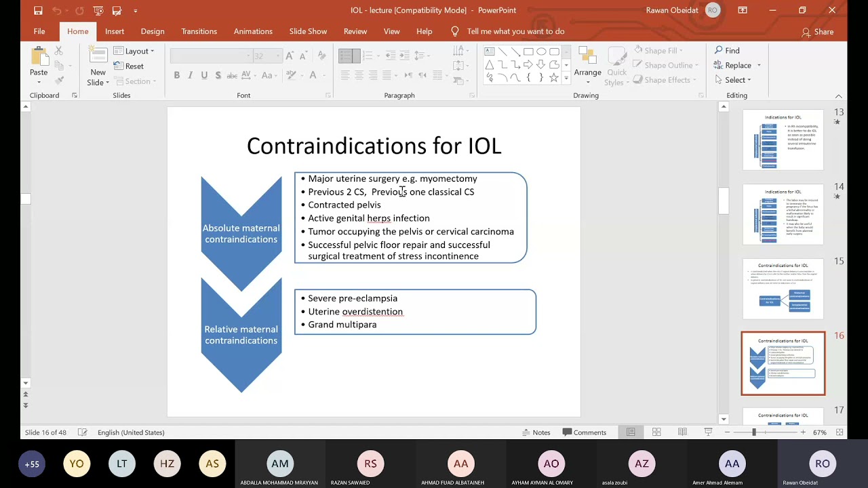Screen dimensions: 868x488
Task: Expand the shapes gallery More arrow
Action: pos(566,79)
